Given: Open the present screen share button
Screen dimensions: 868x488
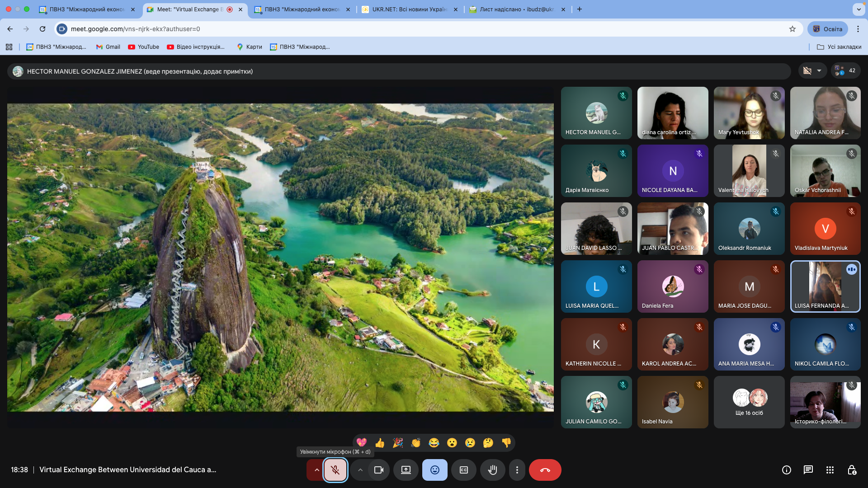Looking at the screenshot, I should [x=406, y=470].
